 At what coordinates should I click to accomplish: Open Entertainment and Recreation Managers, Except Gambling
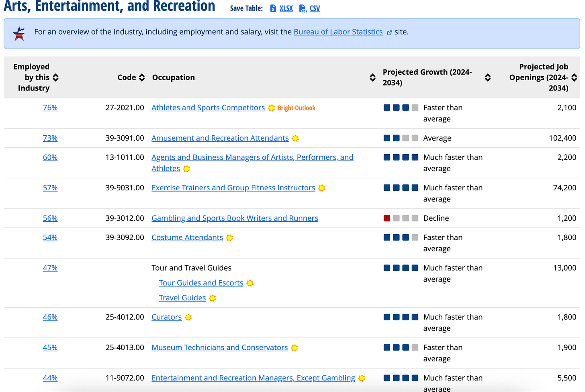254,378
